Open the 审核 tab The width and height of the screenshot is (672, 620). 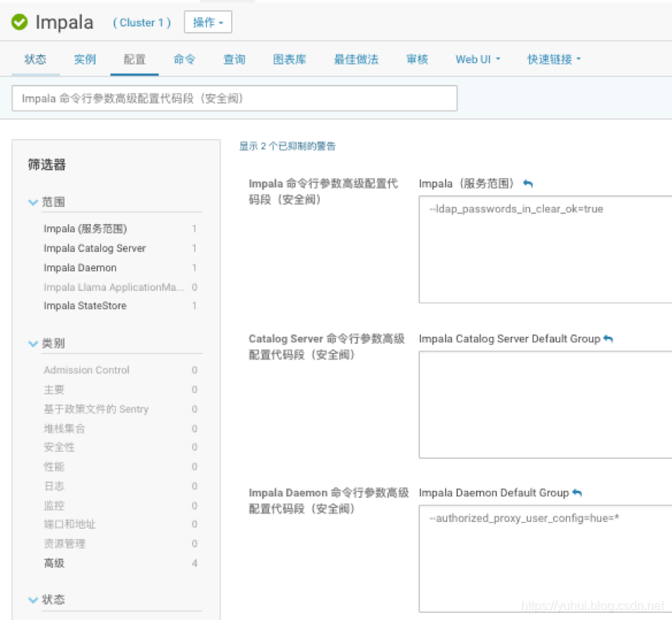coord(417,59)
